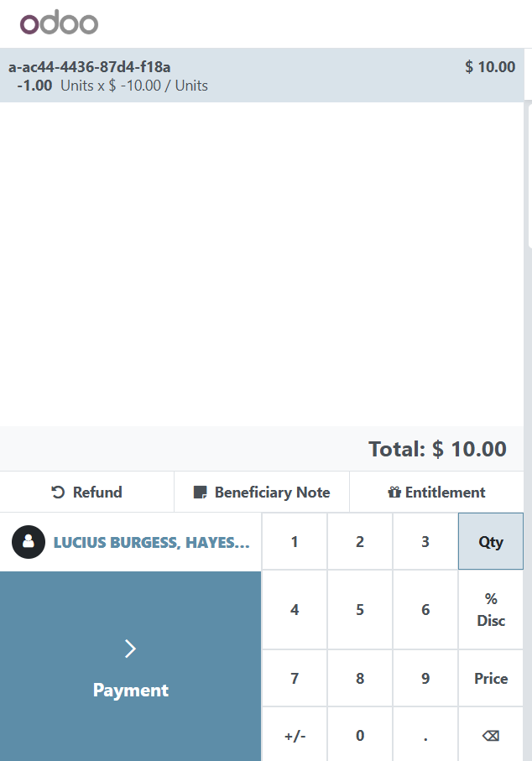
Task: Open customer Lucius Burgess selection
Action: pyautogui.click(x=151, y=542)
